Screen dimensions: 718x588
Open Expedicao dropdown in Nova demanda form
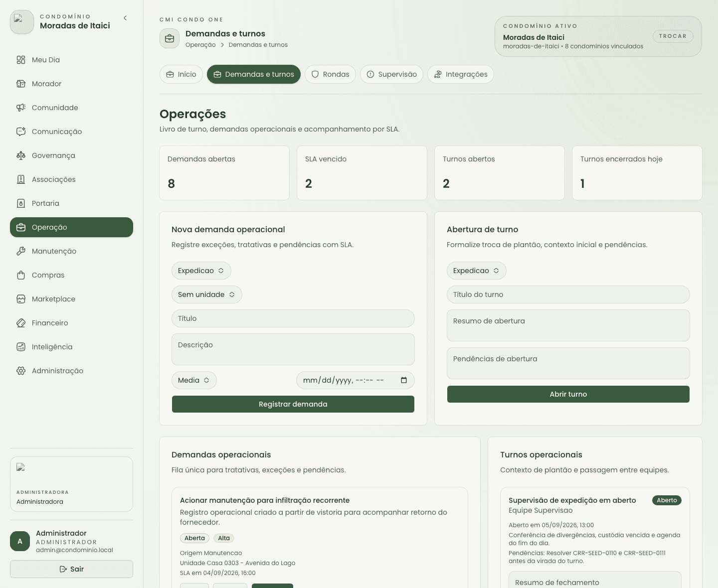click(201, 271)
